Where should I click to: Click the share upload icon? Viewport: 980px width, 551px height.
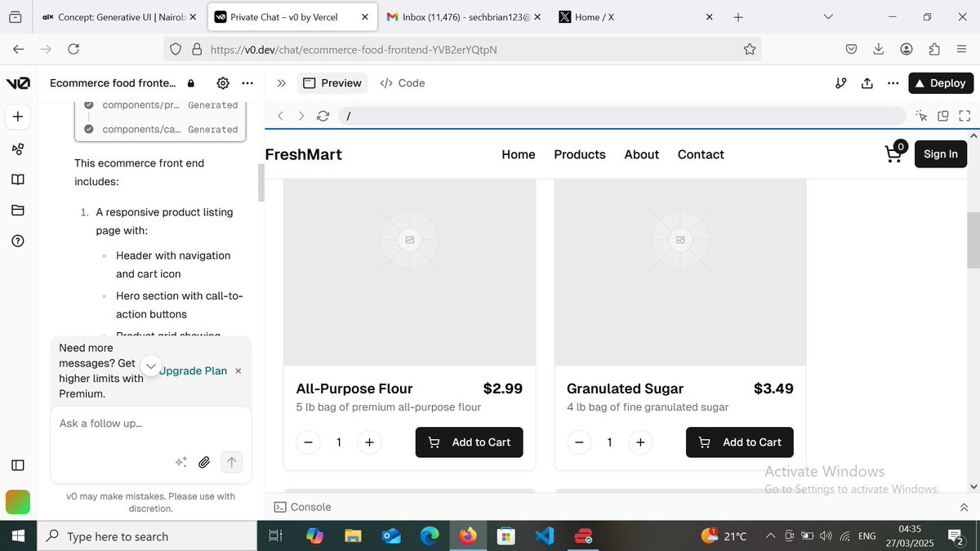pyautogui.click(x=867, y=83)
